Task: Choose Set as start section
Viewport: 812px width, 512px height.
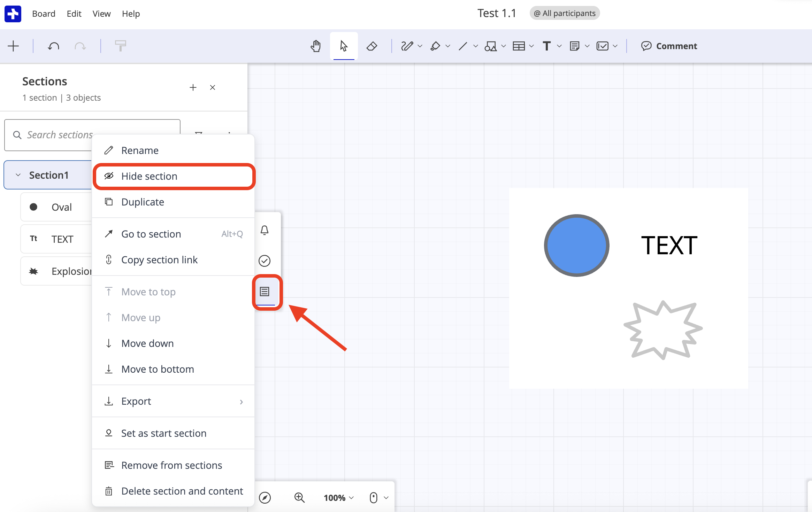Action: [174, 433]
